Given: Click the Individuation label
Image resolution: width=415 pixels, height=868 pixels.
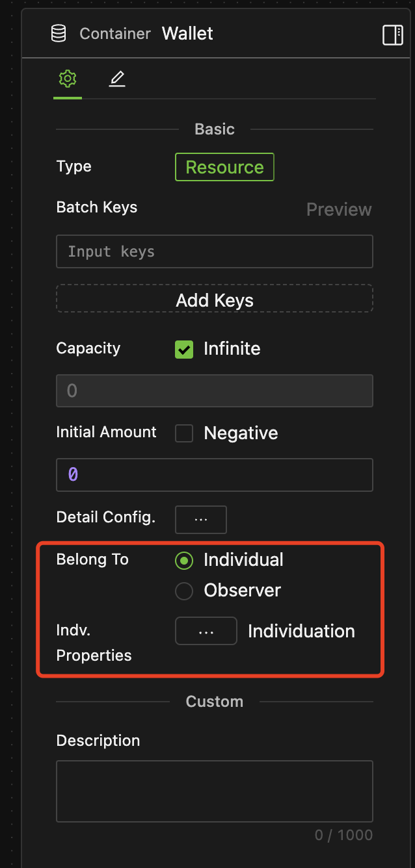Looking at the screenshot, I should 301,632.
